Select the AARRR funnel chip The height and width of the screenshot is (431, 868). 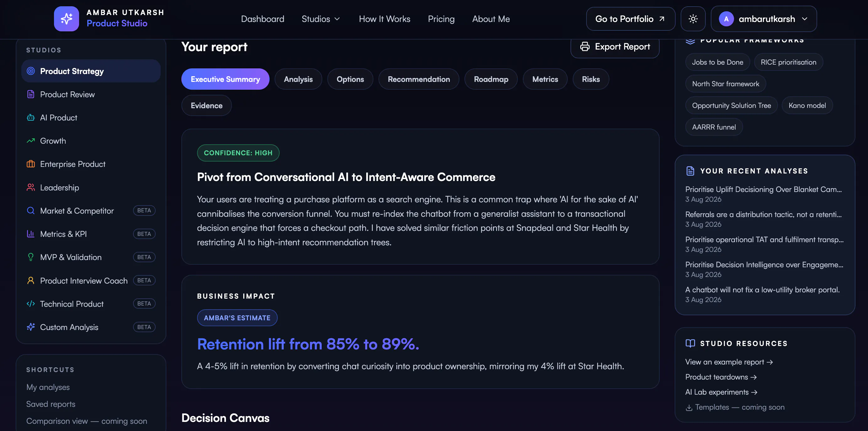(714, 127)
